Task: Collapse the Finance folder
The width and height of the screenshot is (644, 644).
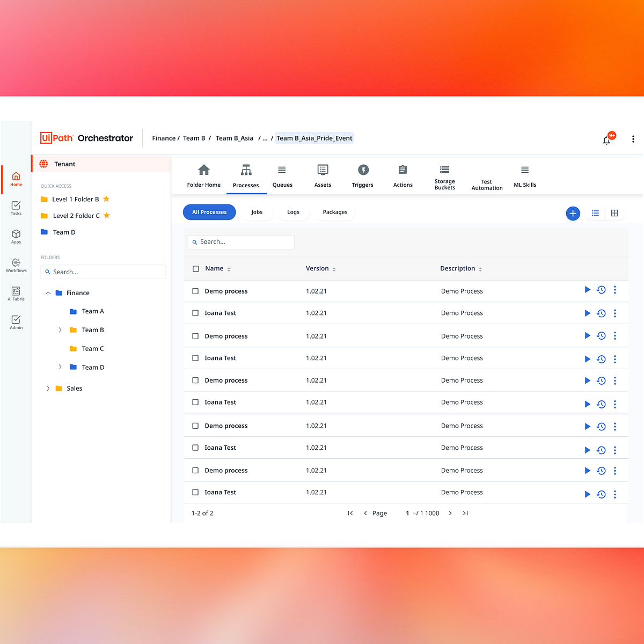Action: pos(48,292)
